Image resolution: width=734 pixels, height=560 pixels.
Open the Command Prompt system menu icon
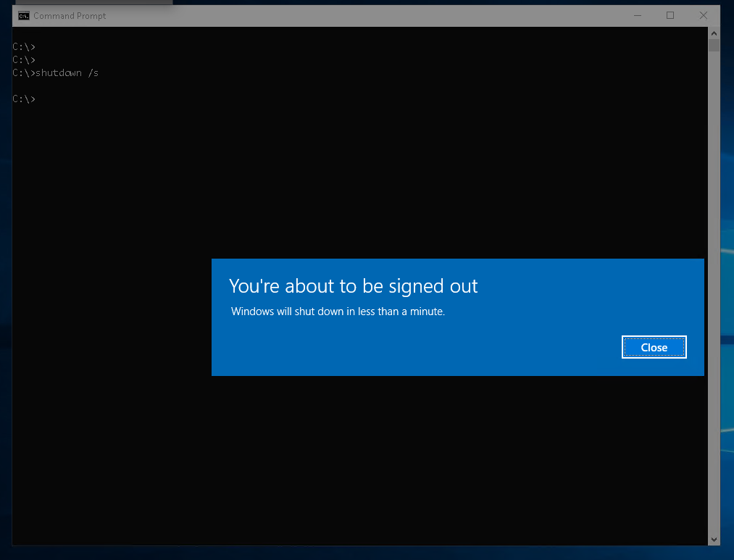pos(23,16)
